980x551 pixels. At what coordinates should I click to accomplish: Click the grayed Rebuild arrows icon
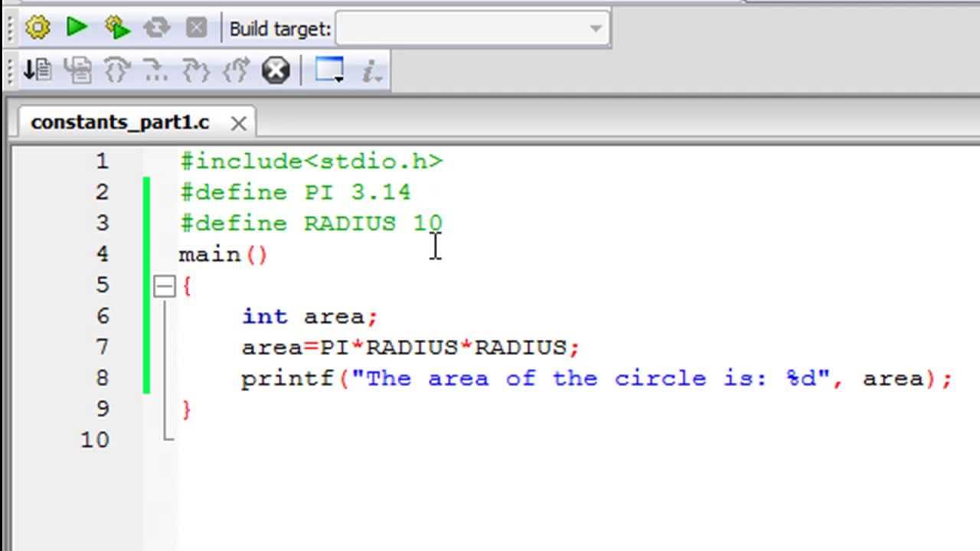coord(156,28)
